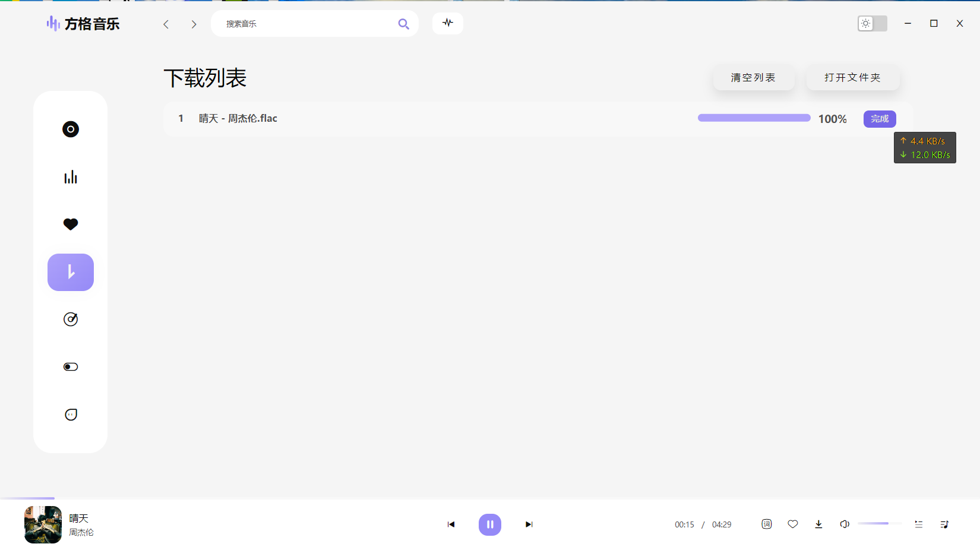Select the highlighted download list sidebar icon
Viewport: 980px width, 550px height.
(71, 272)
